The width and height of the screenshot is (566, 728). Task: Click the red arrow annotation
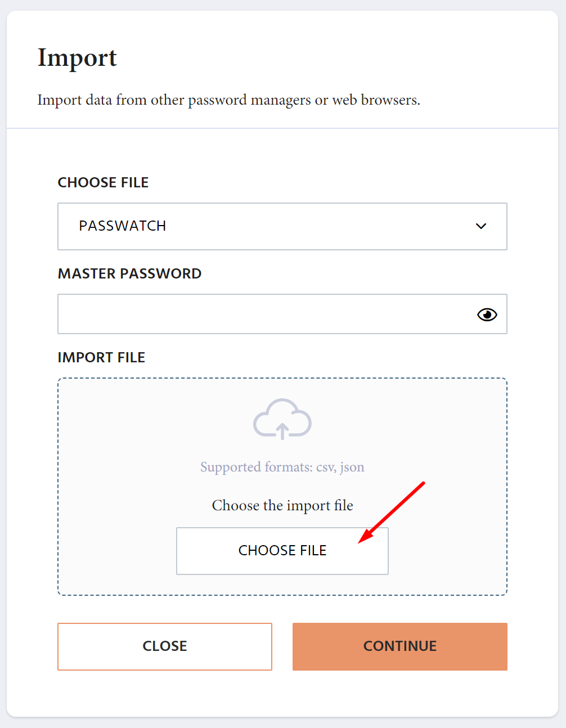[391, 513]
